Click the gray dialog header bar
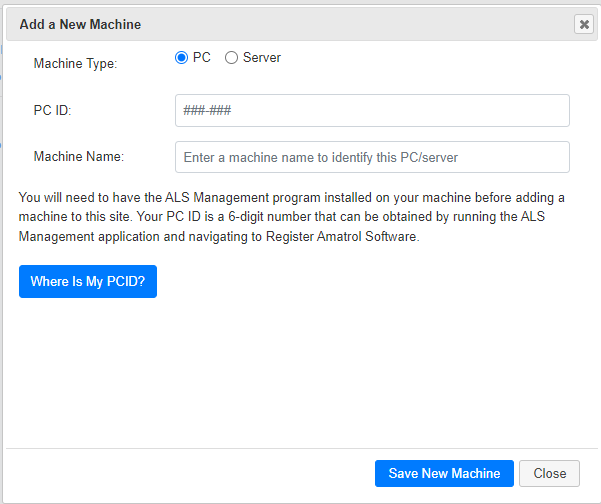Image resolution: width=601 pixels, height=504 pixels. coord(302,25)
